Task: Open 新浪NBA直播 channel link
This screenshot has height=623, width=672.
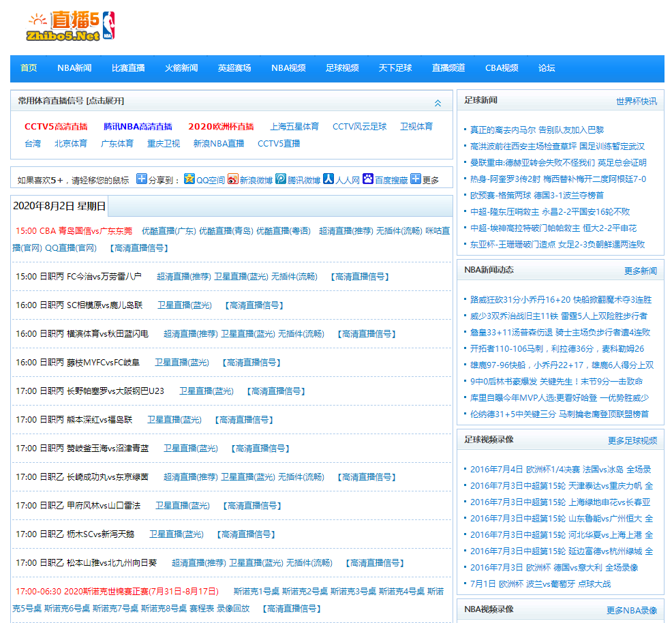Action: click(x=219, y=144)
